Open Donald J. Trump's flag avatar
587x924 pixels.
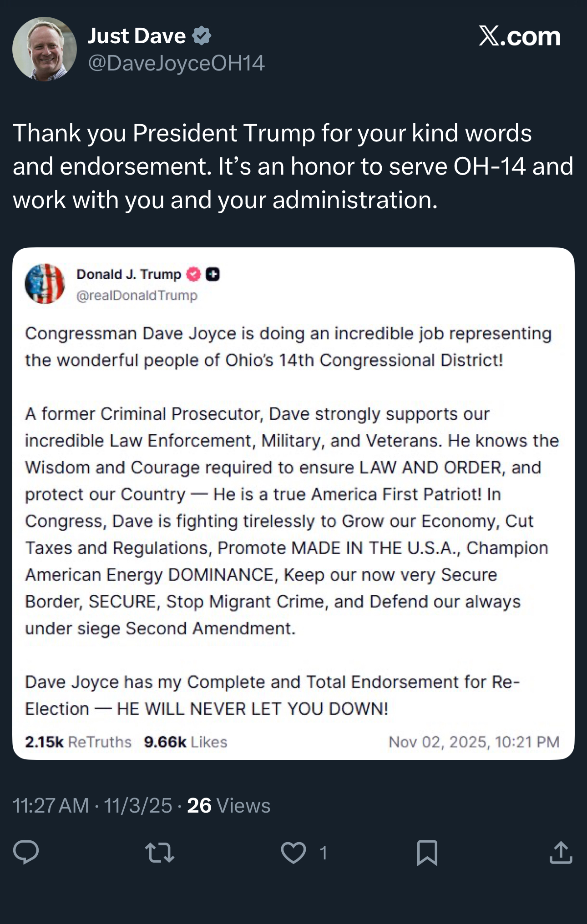[x=45, y=284]
